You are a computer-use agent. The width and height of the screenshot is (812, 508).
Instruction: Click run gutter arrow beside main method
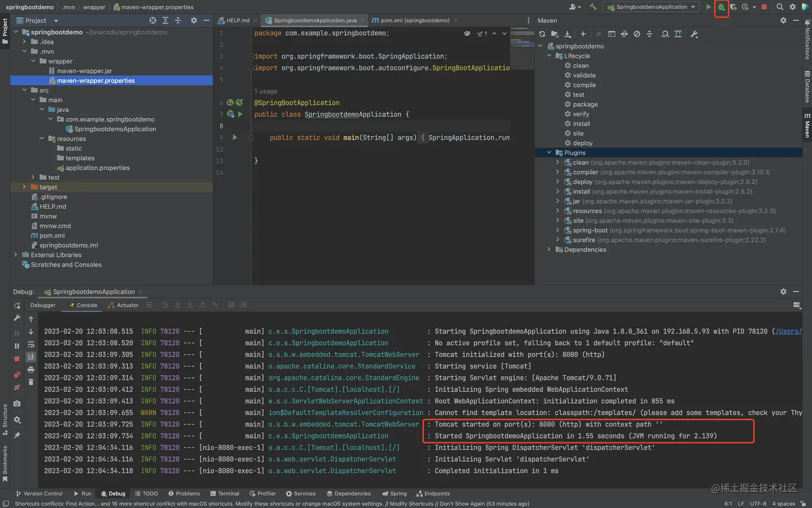[235, 138]
